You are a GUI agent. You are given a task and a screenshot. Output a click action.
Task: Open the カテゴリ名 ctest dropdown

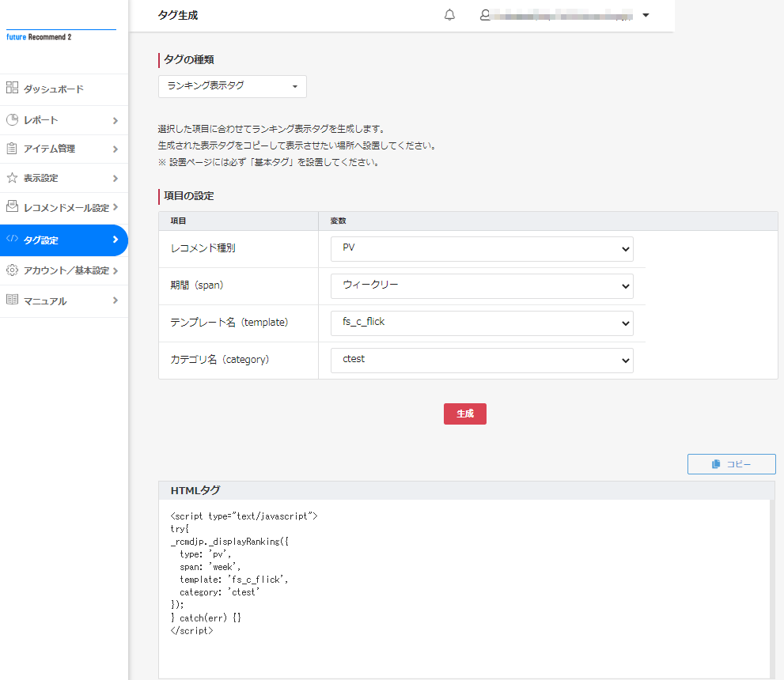(482, 361)
